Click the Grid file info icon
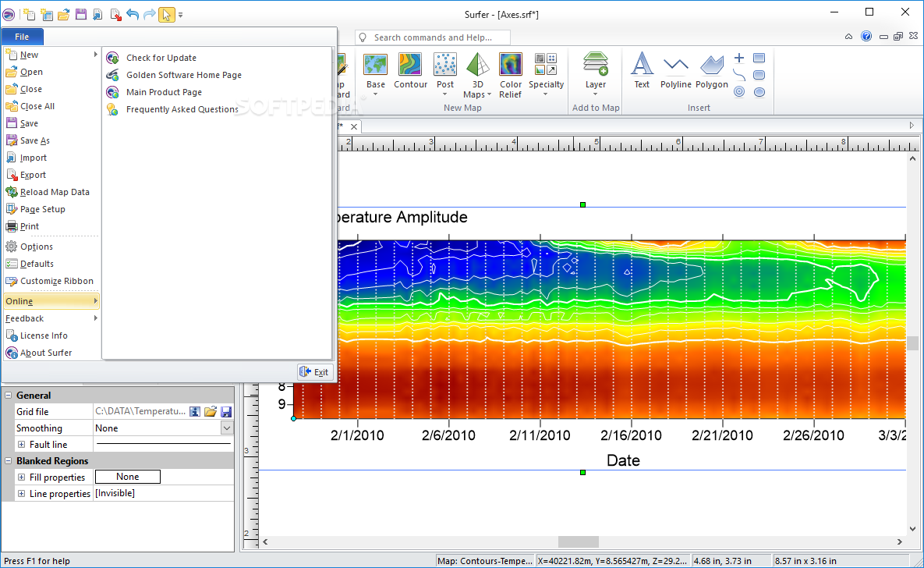Viewport: 924px width, 568px height. point(195,412)
